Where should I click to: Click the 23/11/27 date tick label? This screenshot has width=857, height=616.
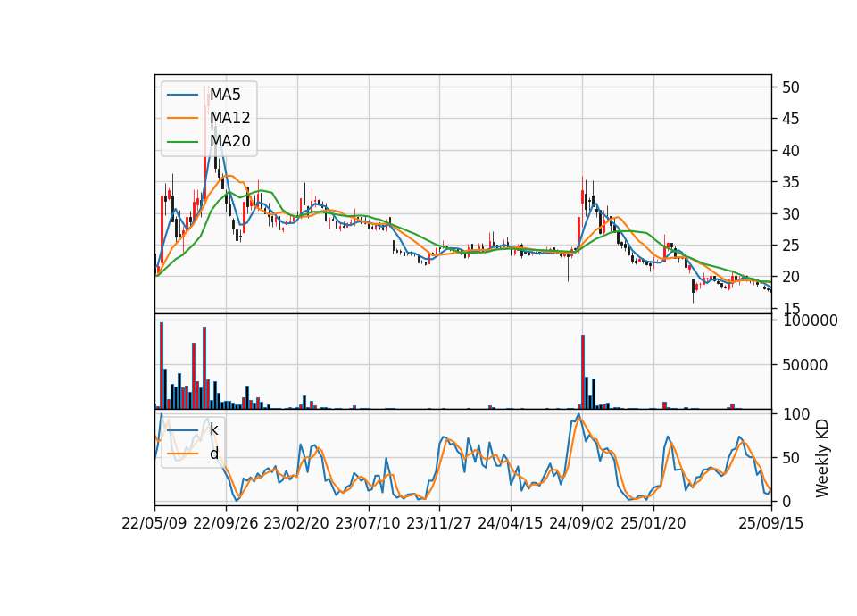point(439,523)
